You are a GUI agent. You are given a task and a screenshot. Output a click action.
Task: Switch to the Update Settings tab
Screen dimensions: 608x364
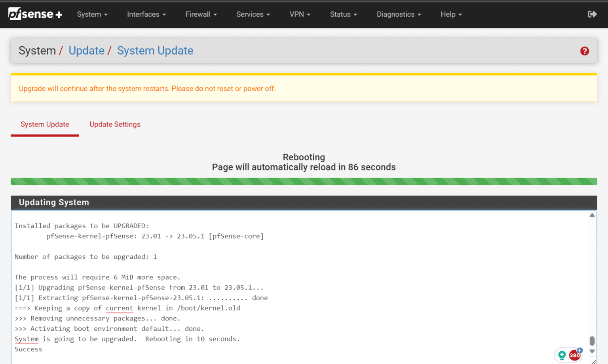[115, 124]
